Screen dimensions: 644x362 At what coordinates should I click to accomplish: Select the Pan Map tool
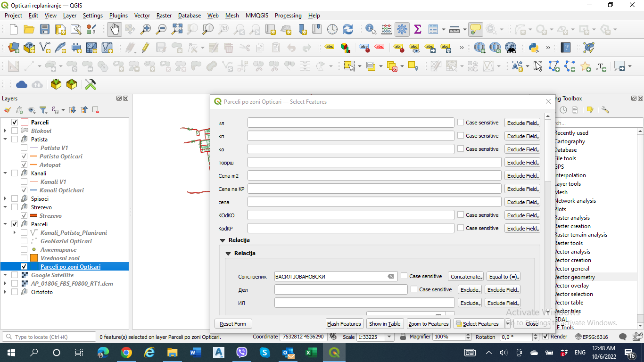click(x=114, y=29)
